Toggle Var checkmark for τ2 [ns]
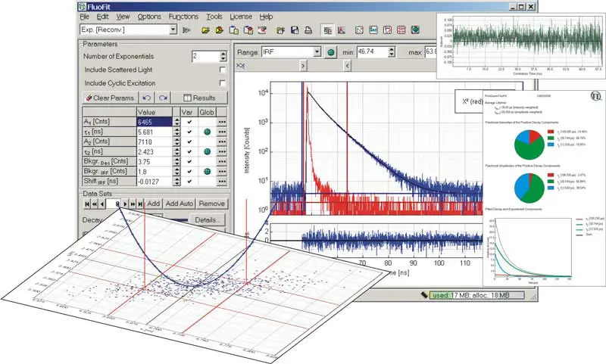Screen dimensions: 606x364 [189, 151]
